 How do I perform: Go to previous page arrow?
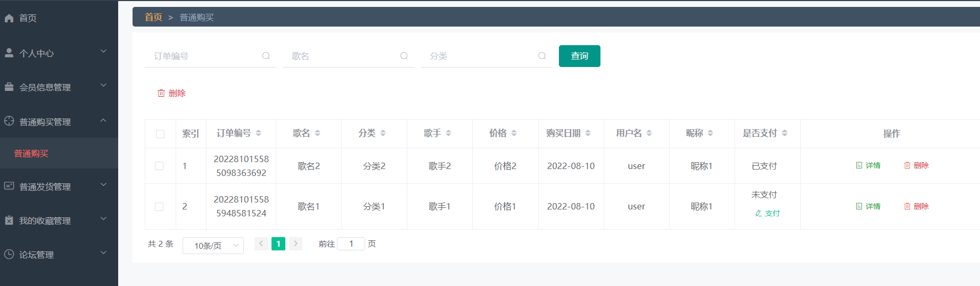[261, 243]
